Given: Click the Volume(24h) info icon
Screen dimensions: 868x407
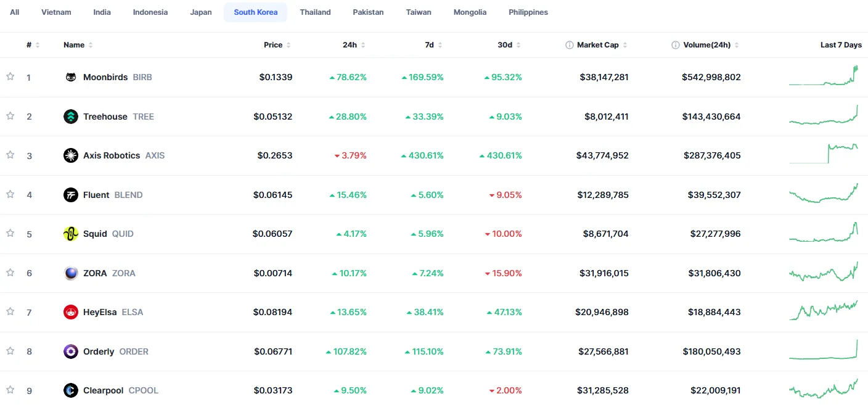Looking at the screenshot, I should (x=676, y=45).
